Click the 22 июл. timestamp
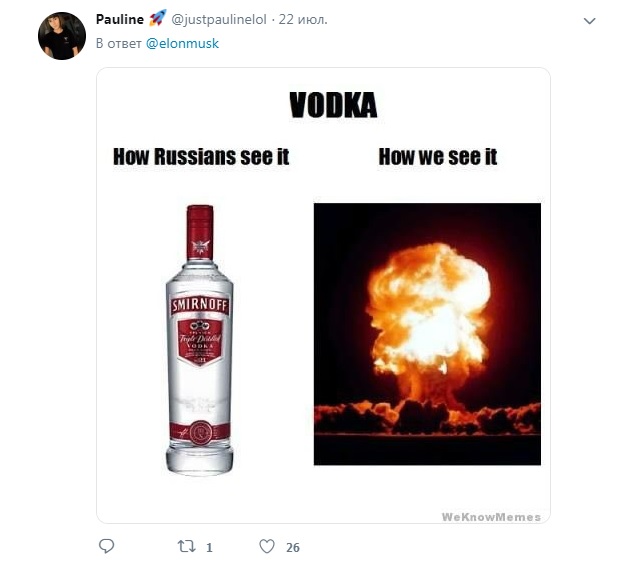 tap(303, 19)
